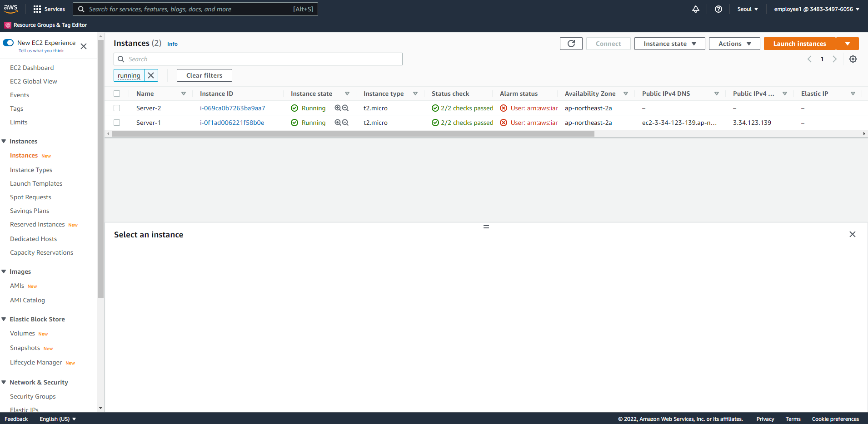
Task: Collapse the Images sidebar section
Action: pos(4,271)
